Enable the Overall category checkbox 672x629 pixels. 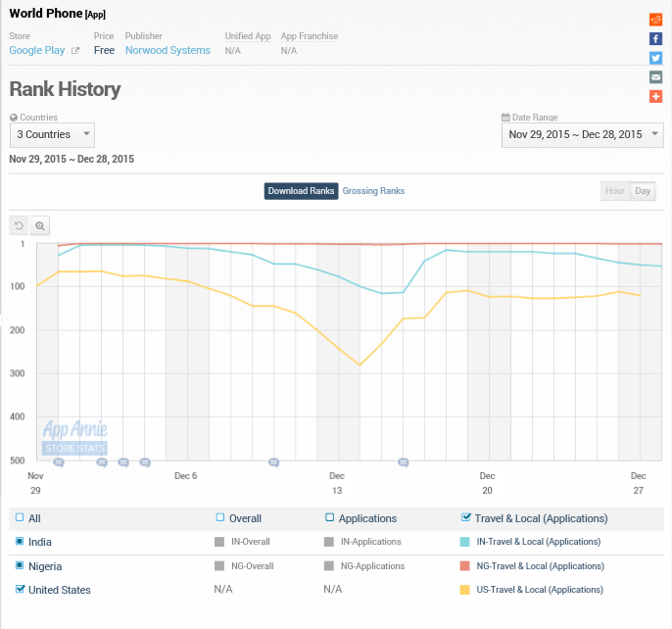click(x=220, y=518)
